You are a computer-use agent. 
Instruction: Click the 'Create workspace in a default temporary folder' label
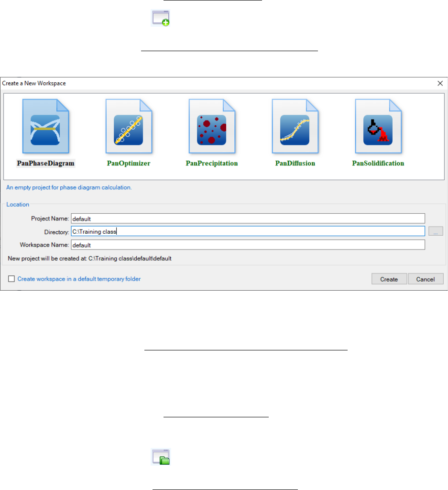(x=79, y=279)
